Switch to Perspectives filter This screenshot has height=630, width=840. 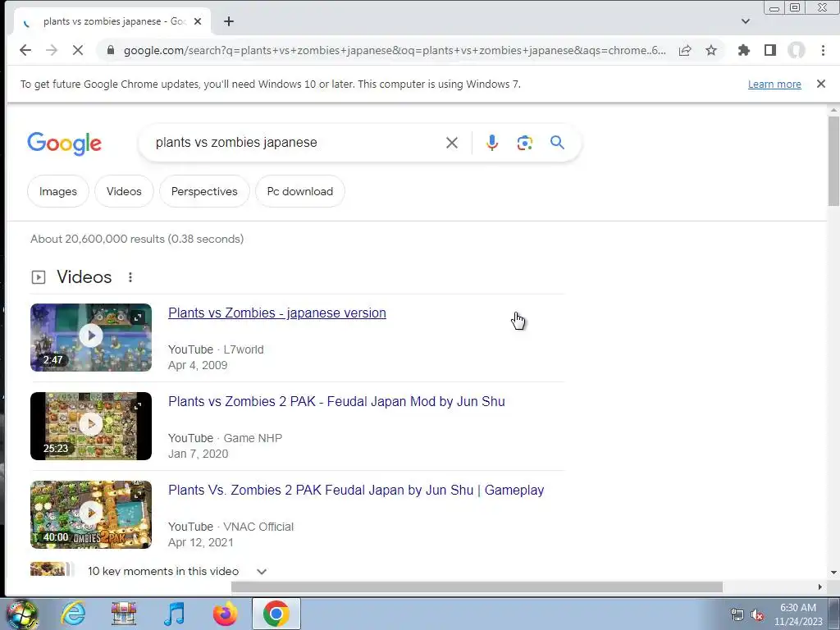204,191
